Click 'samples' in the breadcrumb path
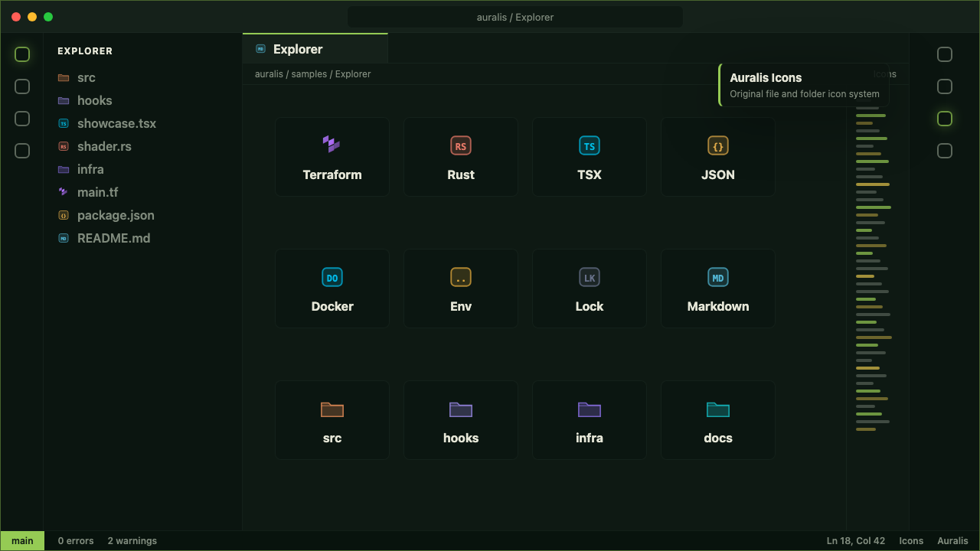The height and width of the screenshot is (551, 980). click(309, 74)
